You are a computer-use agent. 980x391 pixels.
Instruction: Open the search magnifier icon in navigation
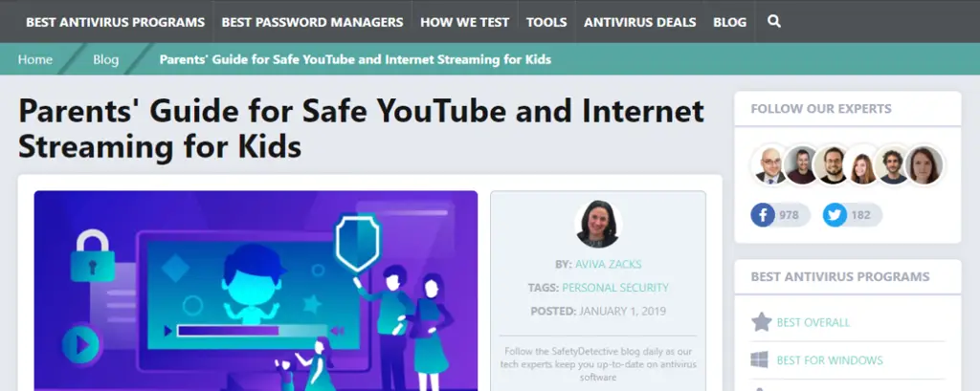point(773,21)
